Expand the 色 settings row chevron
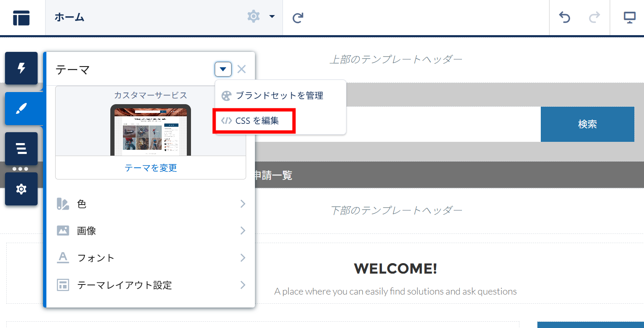The height and width of the screenshot is (328, 644). click(x=242, y=204)
